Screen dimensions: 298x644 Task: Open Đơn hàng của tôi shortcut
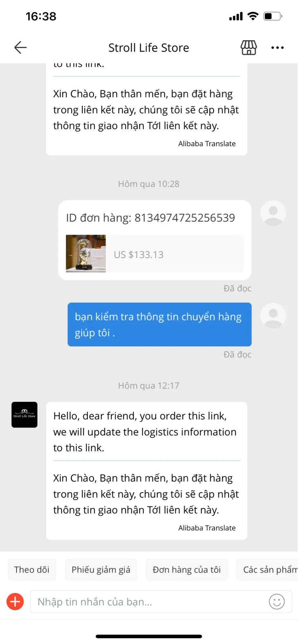(187, 570)
